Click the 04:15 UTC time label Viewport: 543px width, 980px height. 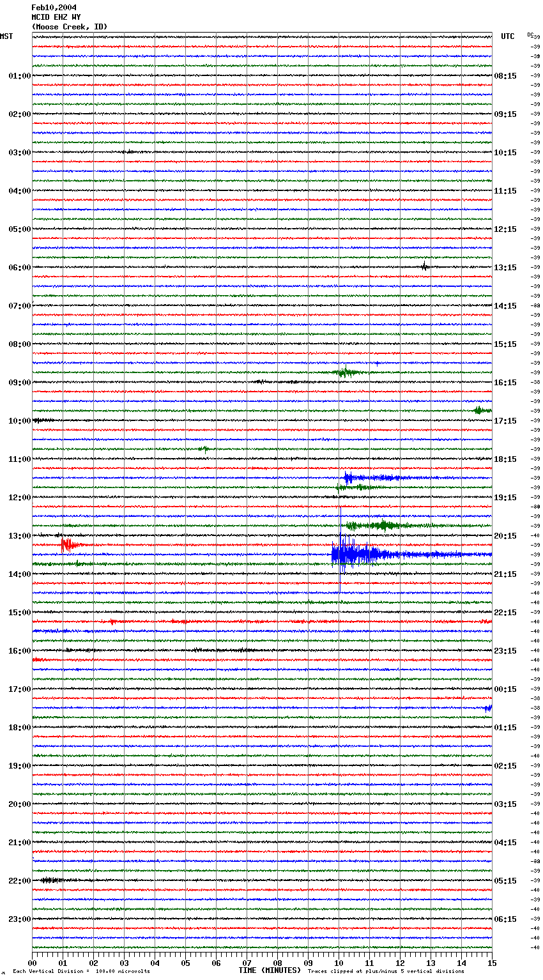505,843
